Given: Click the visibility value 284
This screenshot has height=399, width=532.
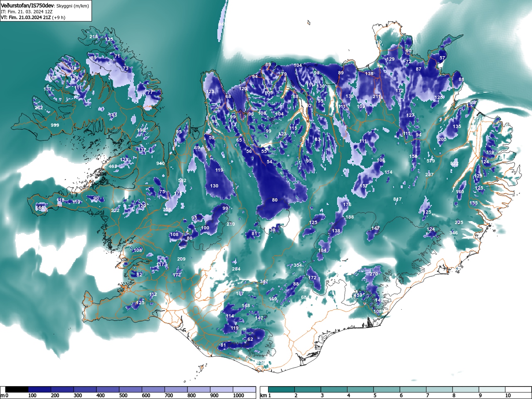Looking at the screenshot, I should pyautogui.click(x=236, y=269).
